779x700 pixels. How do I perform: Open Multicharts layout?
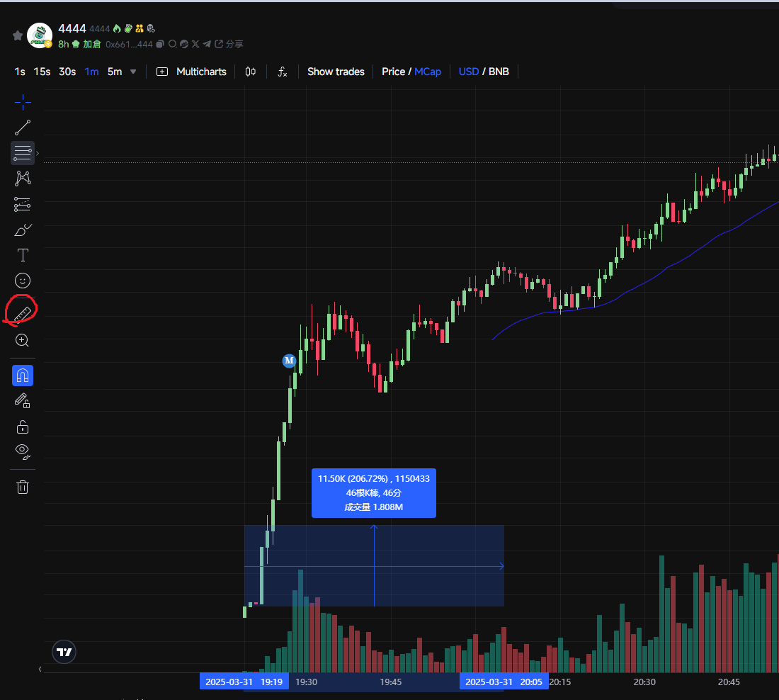coord(191,72)
